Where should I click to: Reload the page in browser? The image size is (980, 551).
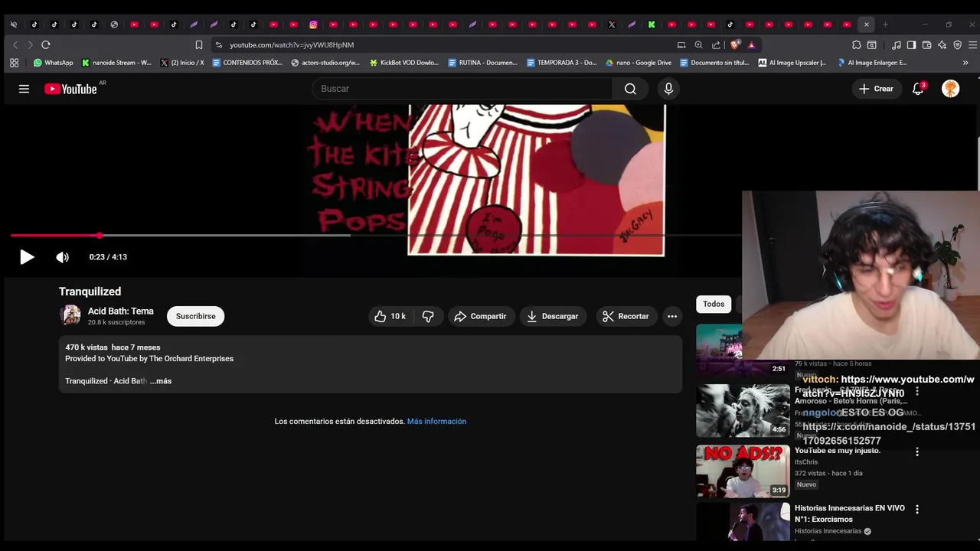46,45
